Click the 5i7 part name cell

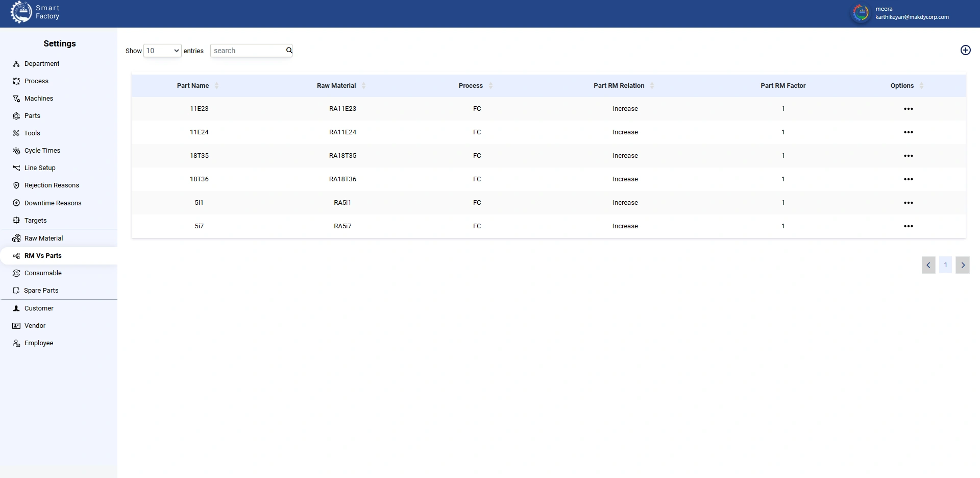point(199,226)
